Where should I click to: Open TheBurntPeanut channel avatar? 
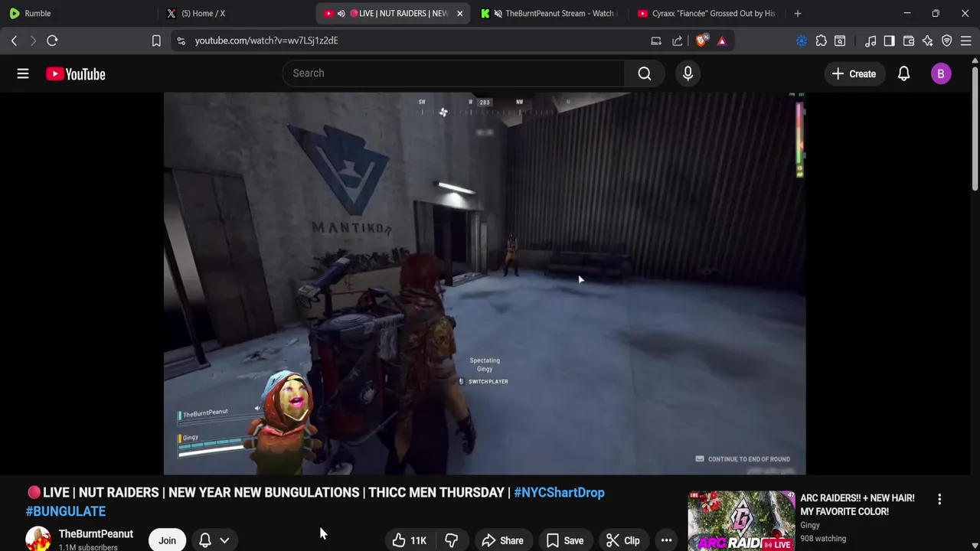point(38,540)
